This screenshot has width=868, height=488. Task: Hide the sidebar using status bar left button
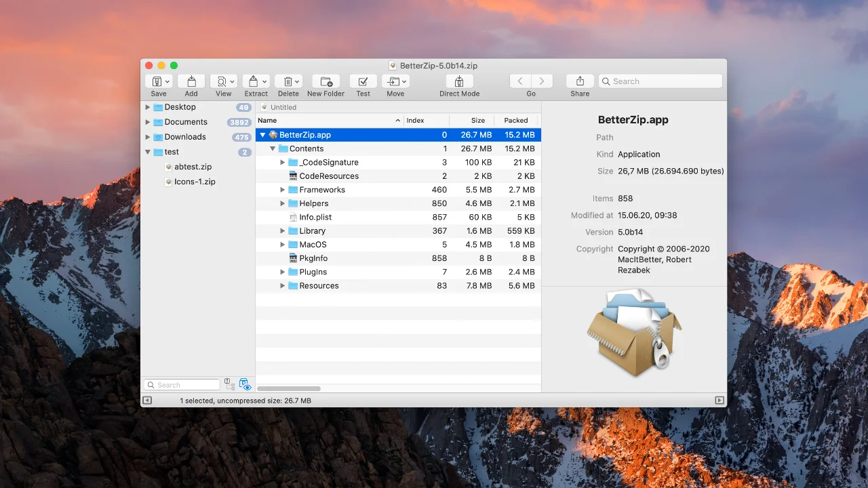[x=147, y=401]
